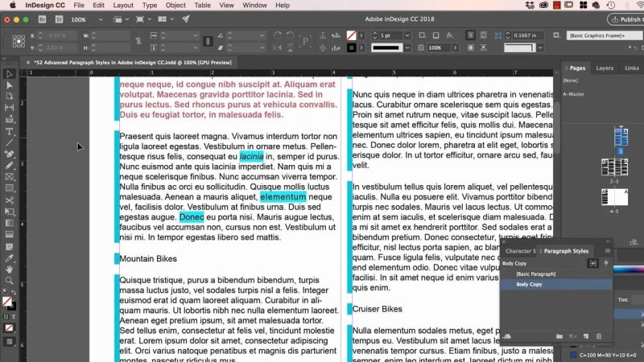Select the Rectangle Frame tool
Viewport: 644px width, 362px height.
pos(9,177)
